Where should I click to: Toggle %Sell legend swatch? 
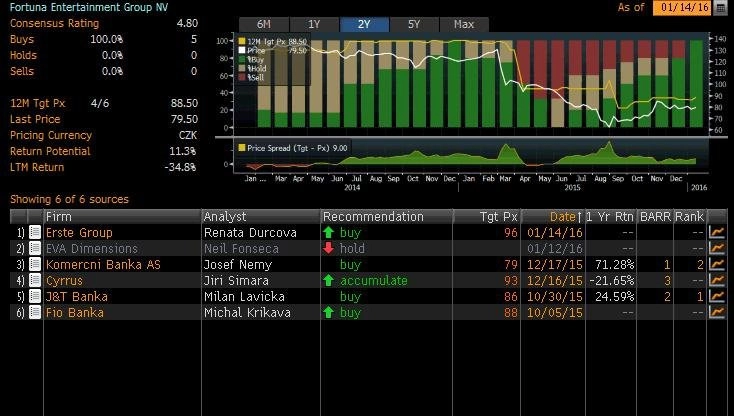(242, 77)
